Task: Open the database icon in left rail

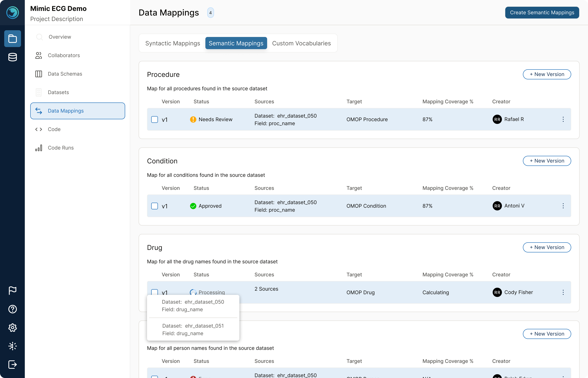Action: [13, 57]
